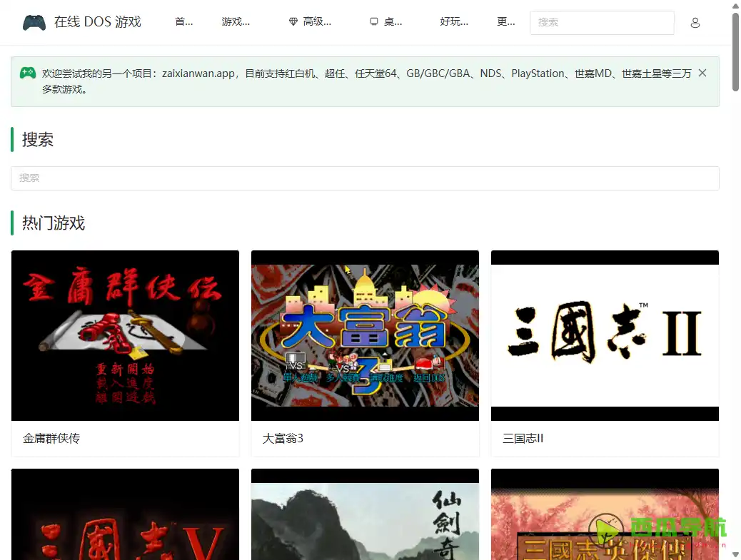
Task: Select the 三国志II game cover
Action: point(605,335)
